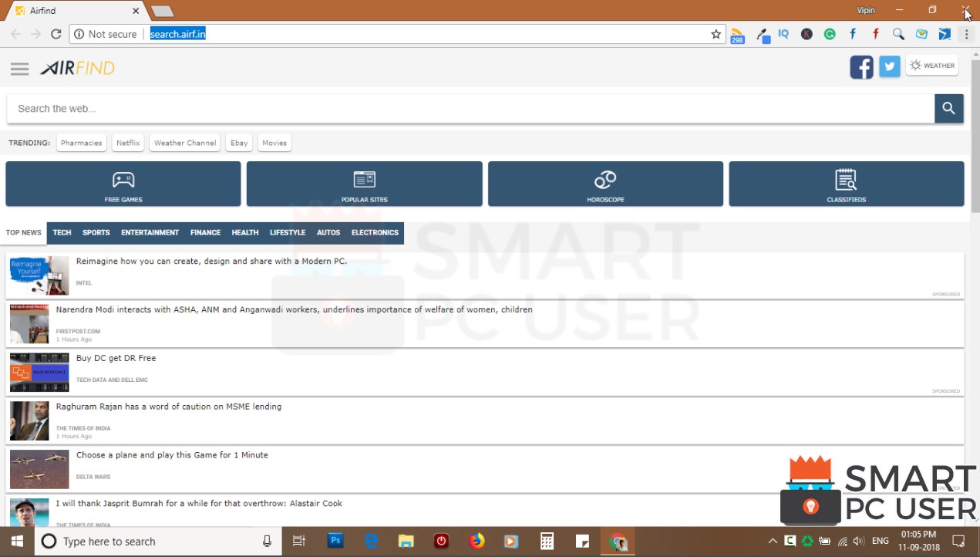Image resolution: width=980 pixels, height=557 pixels.
Task: Click the Airfind logo
Action: pos(77,68)
